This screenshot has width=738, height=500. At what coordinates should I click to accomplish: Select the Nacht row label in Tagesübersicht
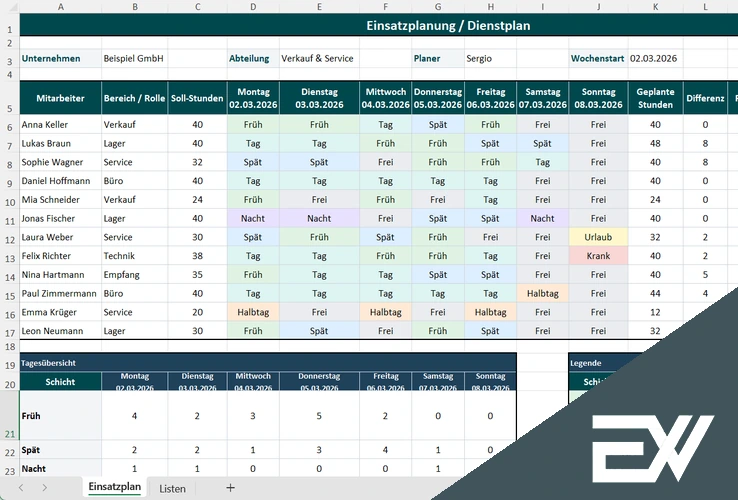(x=60, y=469)
